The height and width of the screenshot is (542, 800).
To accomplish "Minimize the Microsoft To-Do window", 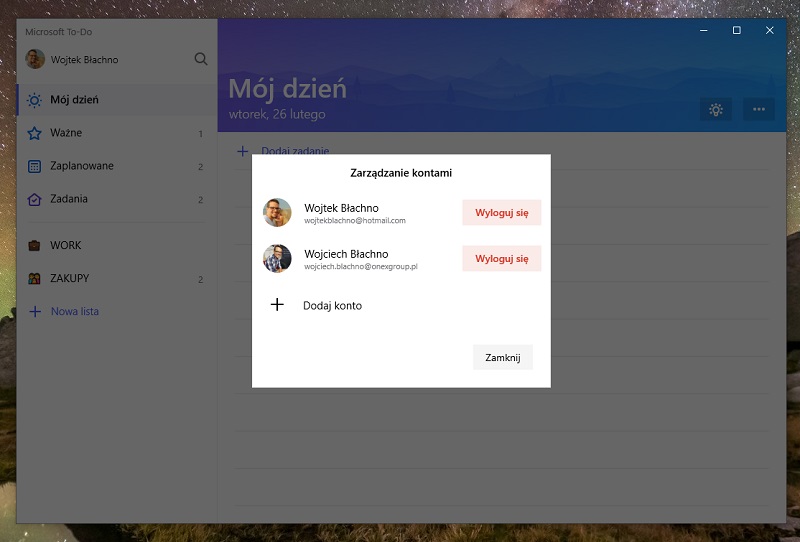I will click(x=704, y=31).
